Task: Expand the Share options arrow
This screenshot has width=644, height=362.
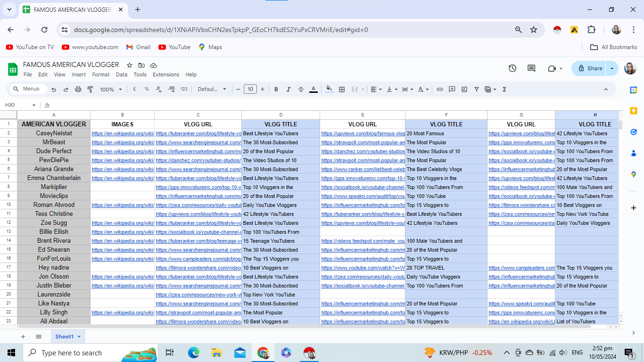Action: click(x=612, y=68)
